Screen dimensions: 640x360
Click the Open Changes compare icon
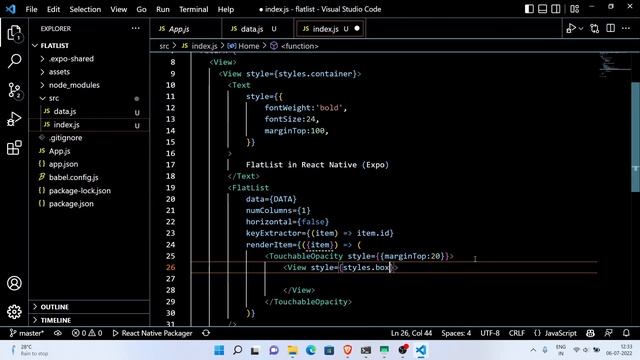(x=595, y=29)
